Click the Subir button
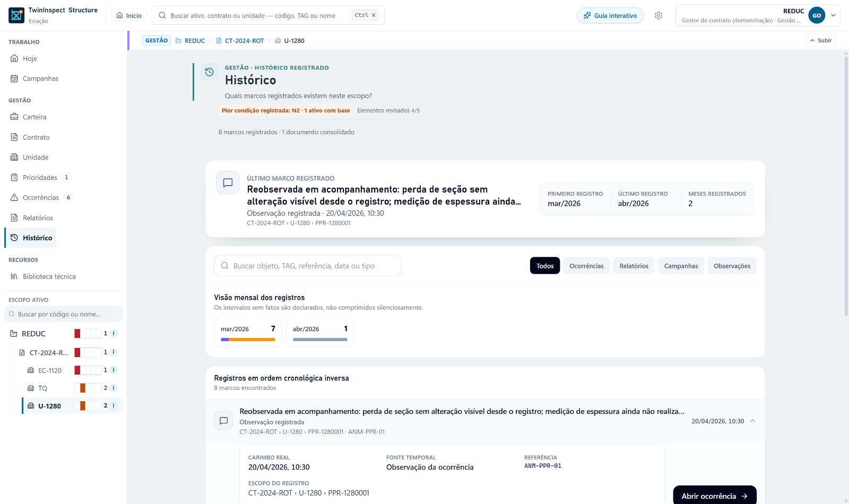Image resolution: width=849 pixels, height=504 pixels. (x=820, y=40)
